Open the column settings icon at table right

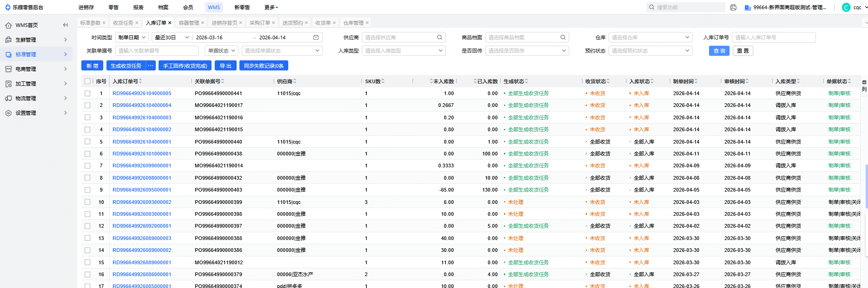click(x=864, y=83)
